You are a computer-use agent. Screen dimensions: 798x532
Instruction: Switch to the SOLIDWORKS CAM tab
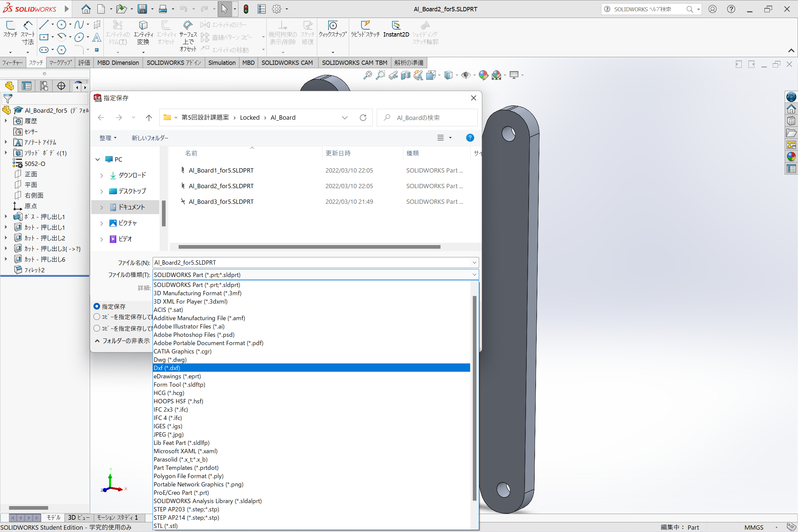click(x=287, y=63)
